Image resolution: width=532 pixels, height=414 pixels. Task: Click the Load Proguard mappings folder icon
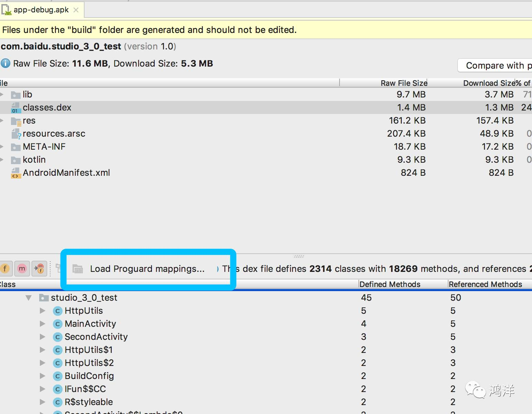point(78,269)
